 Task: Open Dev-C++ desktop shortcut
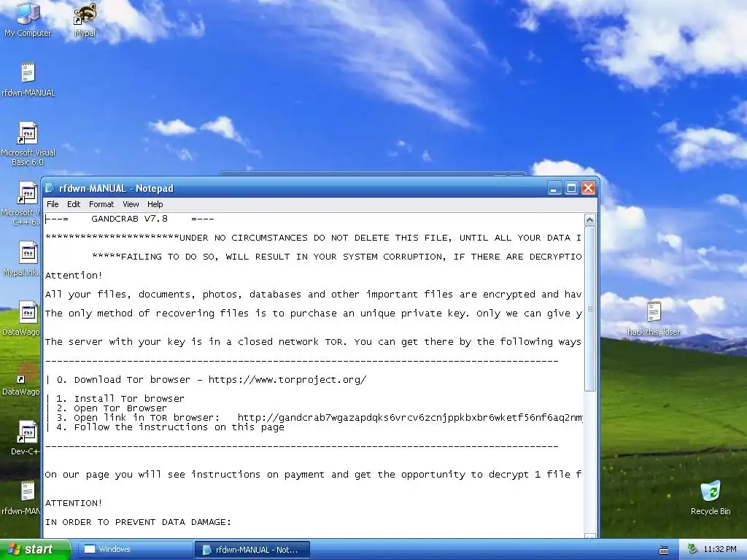pos(25,437)
